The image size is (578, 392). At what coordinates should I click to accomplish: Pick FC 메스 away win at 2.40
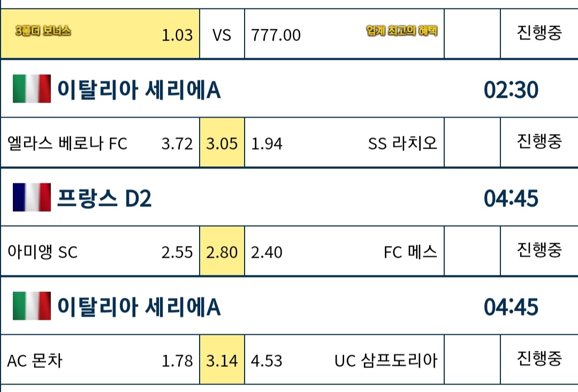click(344, 251)
